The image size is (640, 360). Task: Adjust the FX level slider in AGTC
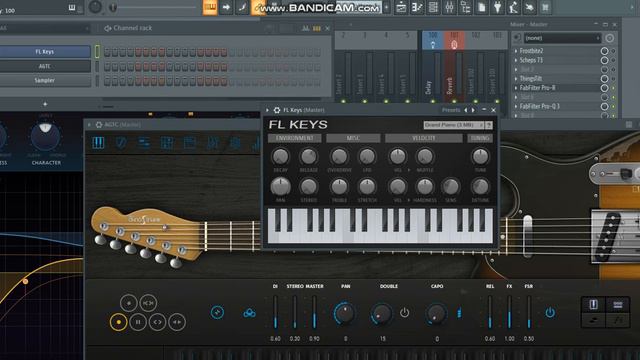coord(509,312)
